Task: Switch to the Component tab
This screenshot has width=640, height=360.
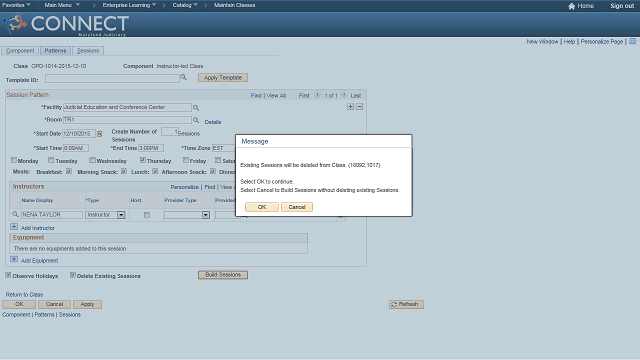Action: tap(20, 51)
